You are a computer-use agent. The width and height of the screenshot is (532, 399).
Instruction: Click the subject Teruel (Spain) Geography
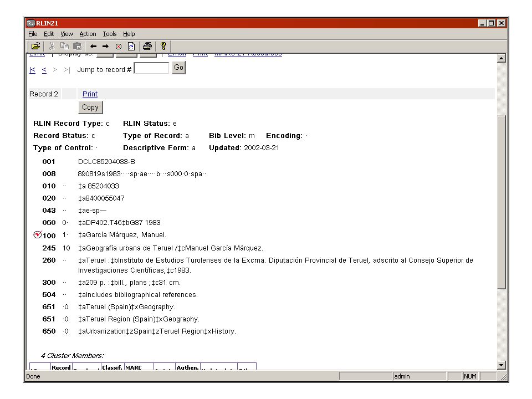coord(126,306)
